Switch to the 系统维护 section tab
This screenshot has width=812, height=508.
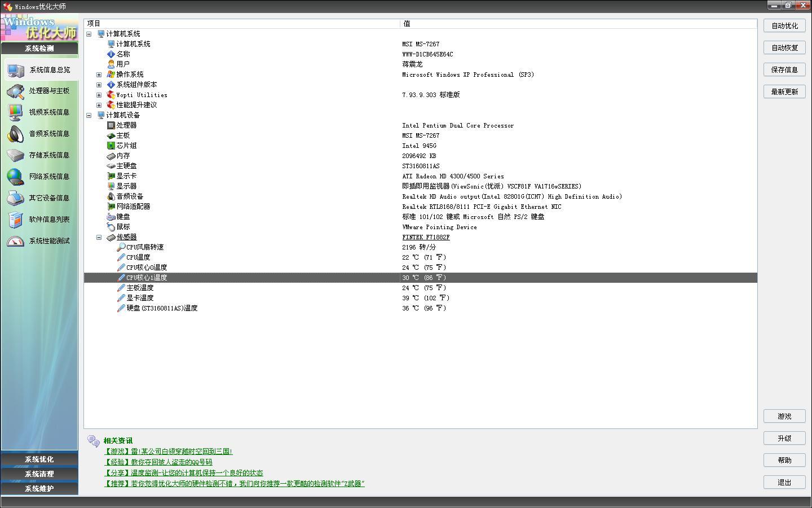pos(39,489)
